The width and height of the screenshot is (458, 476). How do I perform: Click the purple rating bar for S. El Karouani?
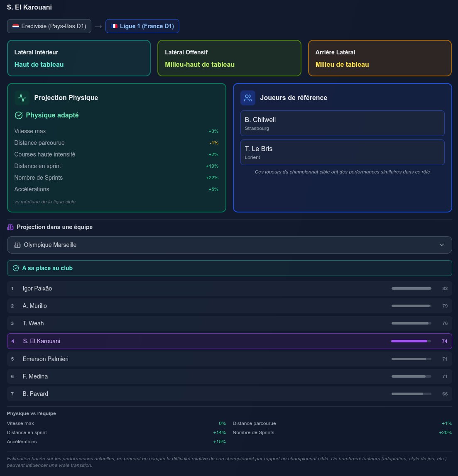[411, 341]
